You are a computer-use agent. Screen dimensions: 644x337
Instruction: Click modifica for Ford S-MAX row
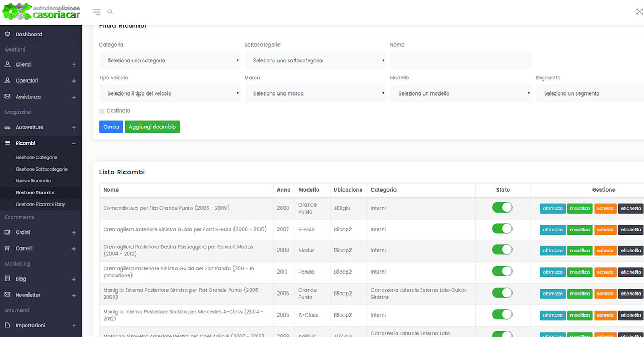coord(580,229)
